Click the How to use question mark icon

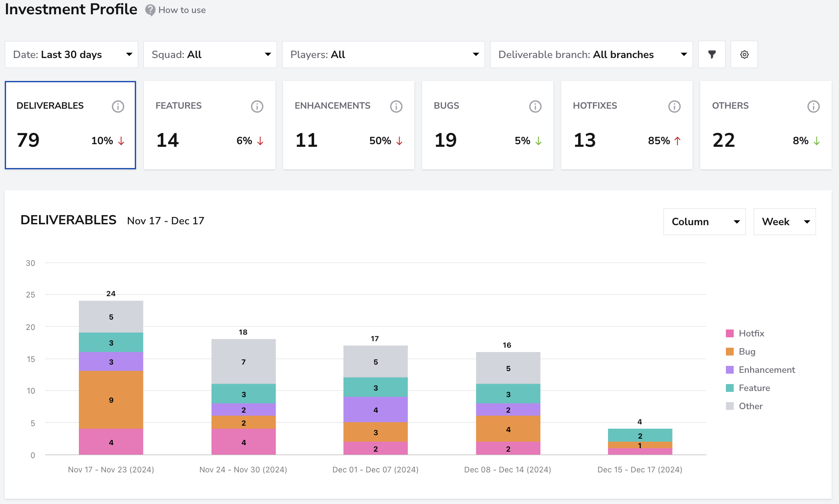tap(150, 10)
